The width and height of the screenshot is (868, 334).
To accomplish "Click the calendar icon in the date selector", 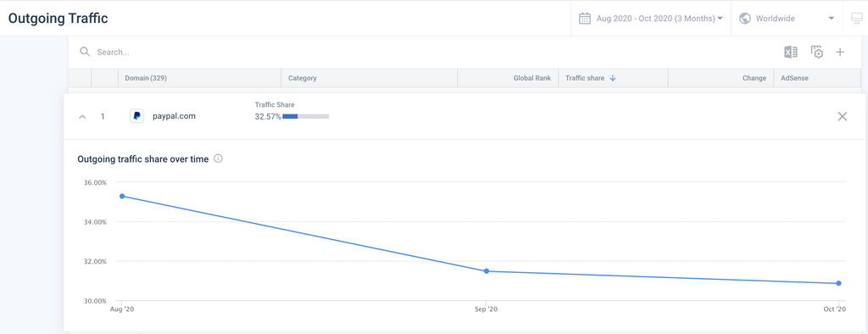I will [585, 19].
